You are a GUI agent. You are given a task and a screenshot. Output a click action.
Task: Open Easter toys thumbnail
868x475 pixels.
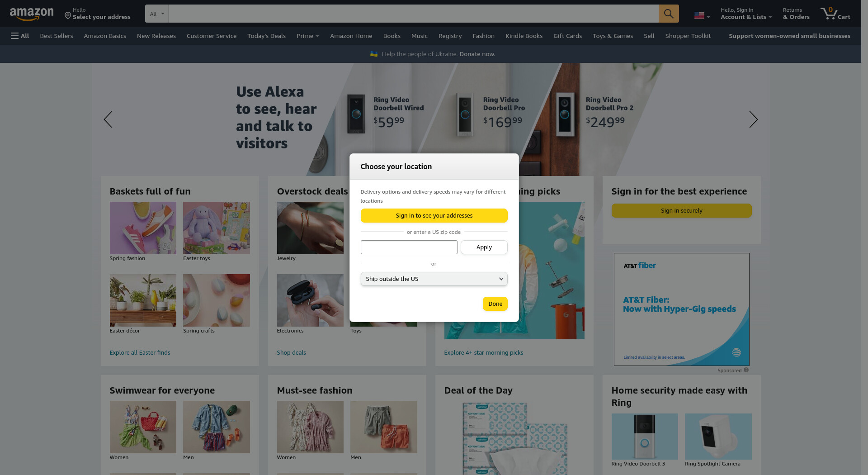click(x=217, y=228)
